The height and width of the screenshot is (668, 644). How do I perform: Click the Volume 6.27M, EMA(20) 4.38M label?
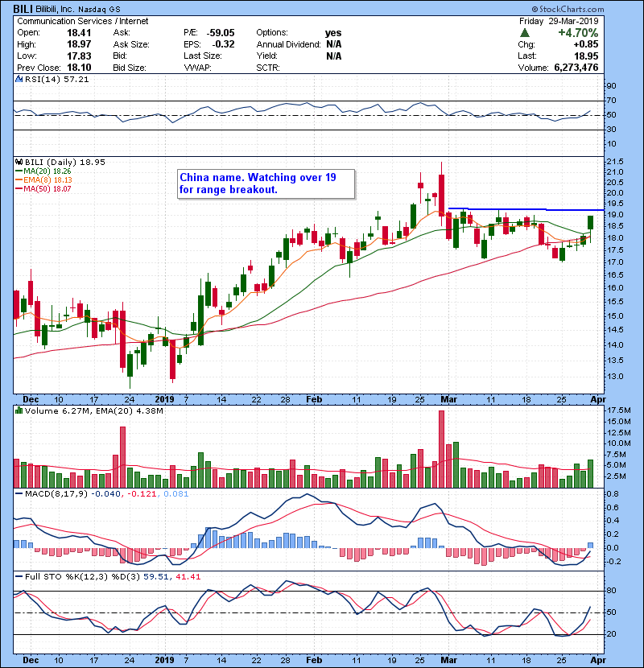(x=93, y=411)
